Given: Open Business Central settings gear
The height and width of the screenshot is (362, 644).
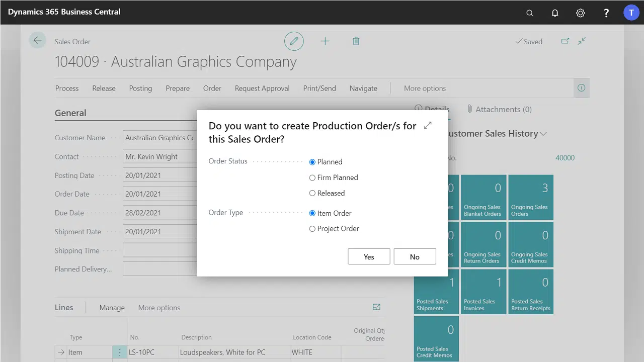Looking at the screenshot, I should (x=581, y=13).
